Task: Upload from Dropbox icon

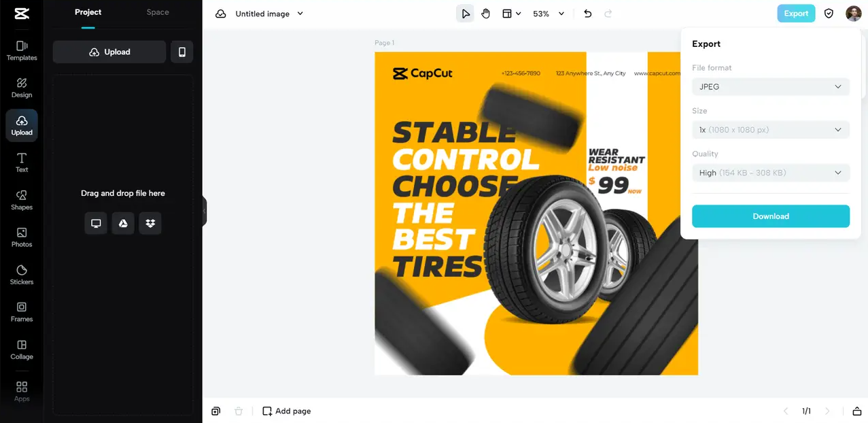Action: (150, 223)
